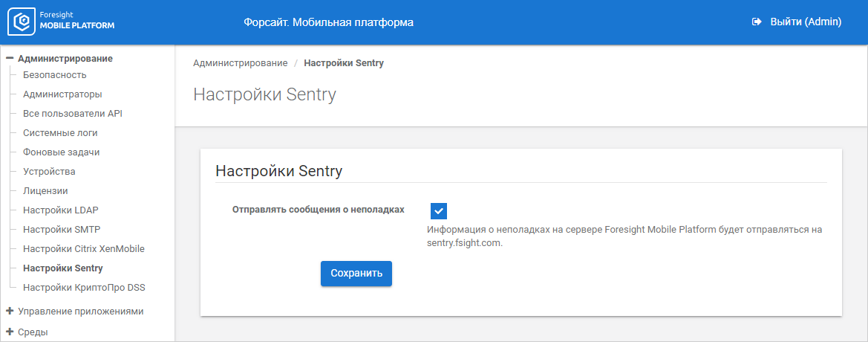Open Все пользователи API

click(72, 113)
